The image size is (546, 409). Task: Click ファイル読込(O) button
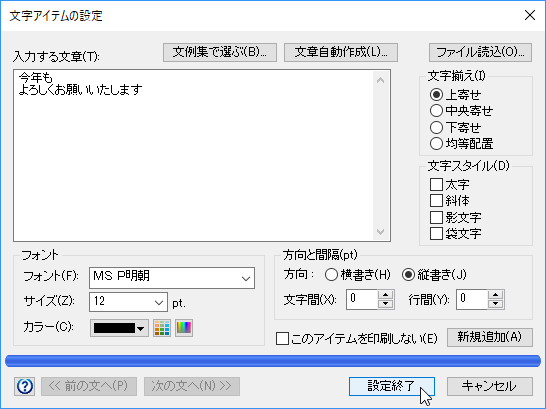480,53
